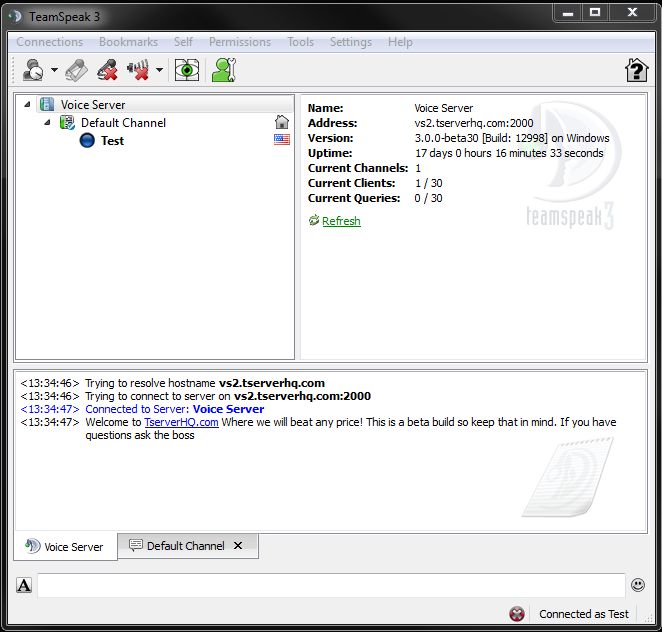Click the Voice Server tab speaker icon
Viewport: 662px width, 632px height.
[33, 546]
